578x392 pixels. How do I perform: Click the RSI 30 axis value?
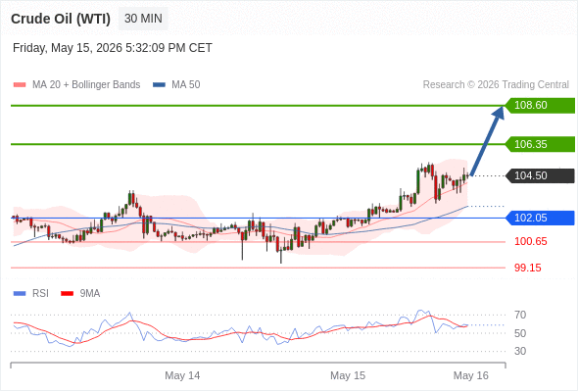tap(520, 351)
